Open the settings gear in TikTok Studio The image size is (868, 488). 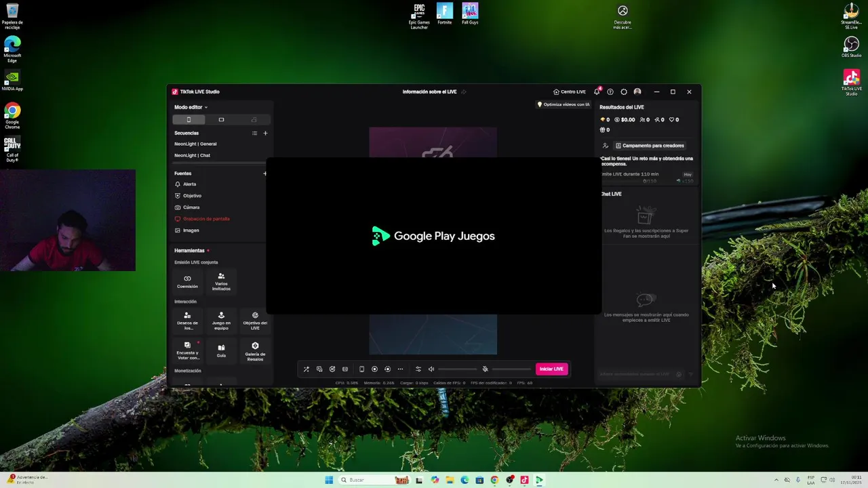pos(624,91)
